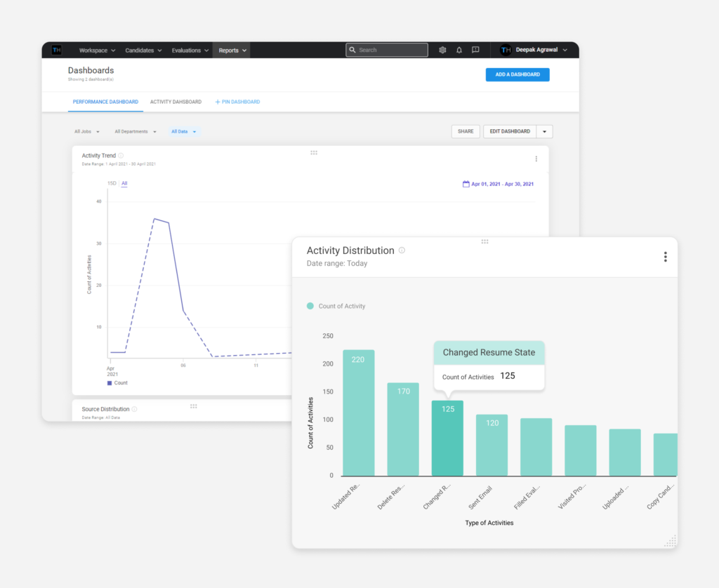
Task: Open the Activity Distribution three-dot options menu
Action: (665, 257)
